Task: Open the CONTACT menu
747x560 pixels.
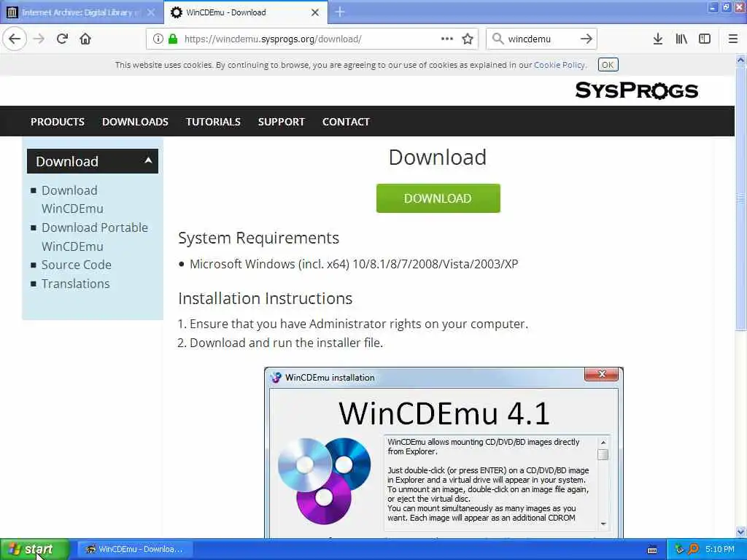Action: pyautogui.click(x=346, y=122)
